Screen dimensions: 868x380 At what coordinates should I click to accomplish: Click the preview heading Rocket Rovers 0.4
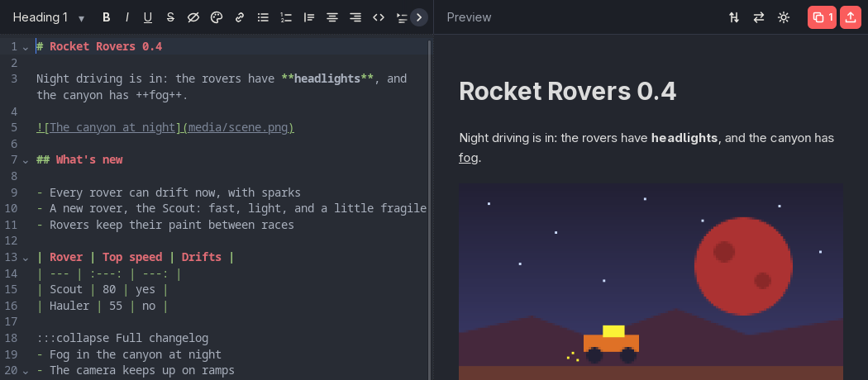tap(567, 91)
